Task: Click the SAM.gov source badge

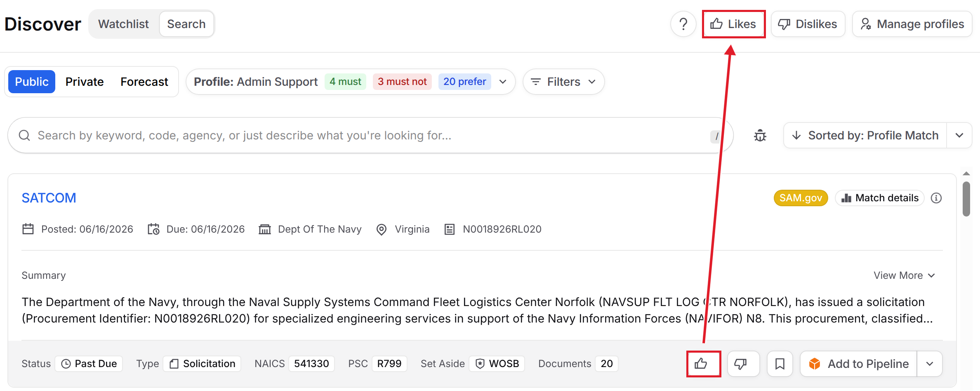Action: (x=801, y=198)
